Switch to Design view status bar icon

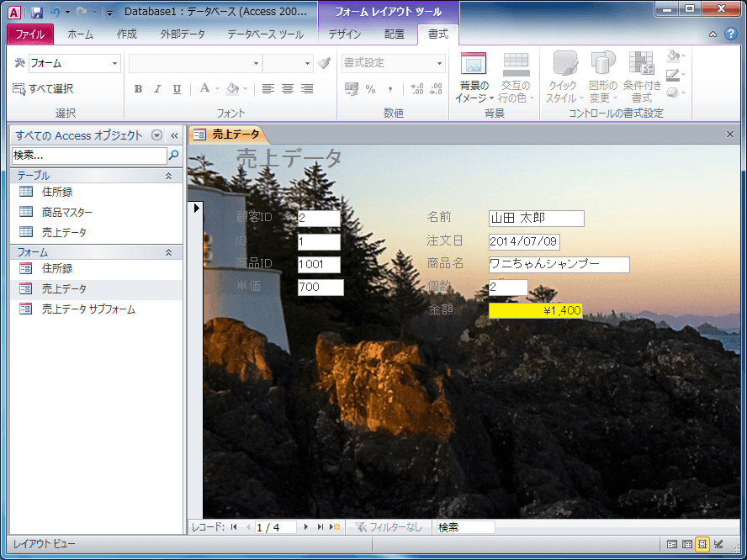click(719, 544)
